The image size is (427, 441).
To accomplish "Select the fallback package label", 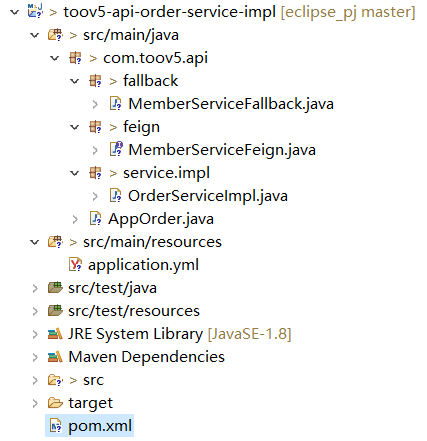I will pos(150,81).
